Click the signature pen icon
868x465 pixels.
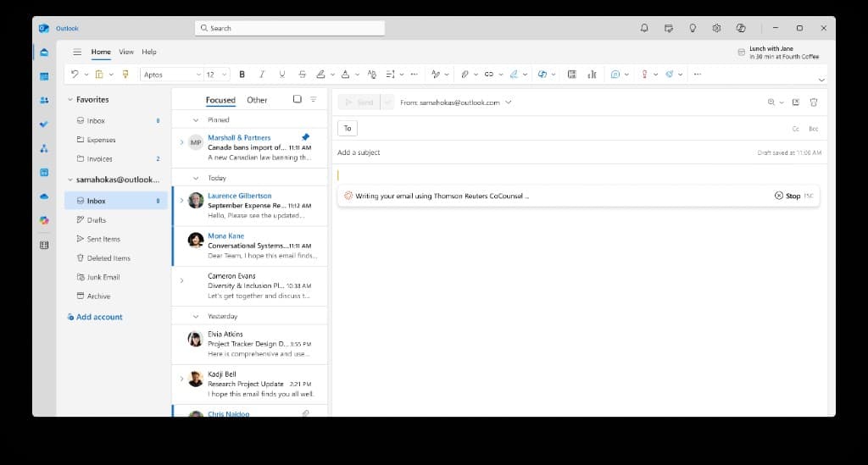coord(514,74)
